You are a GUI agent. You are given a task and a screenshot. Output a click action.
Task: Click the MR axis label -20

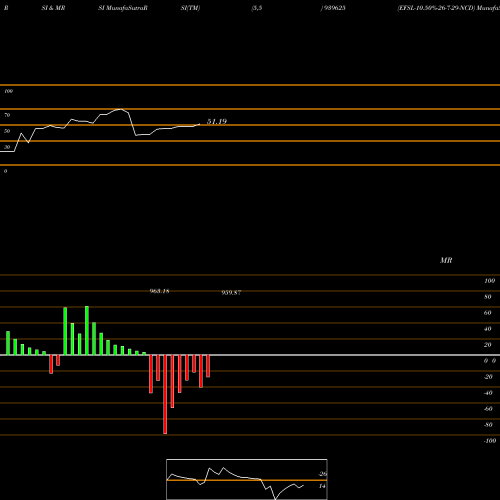488,377
